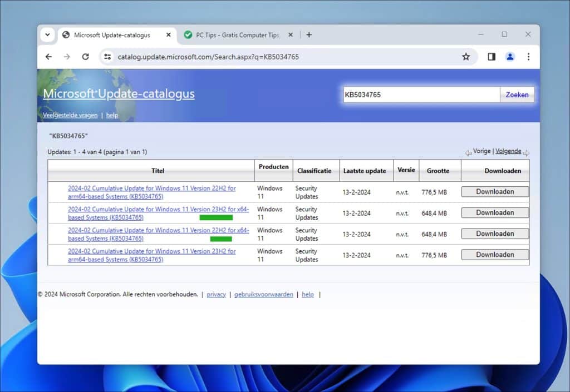Click the "776,5 MB" size in first row

point(434,192)
